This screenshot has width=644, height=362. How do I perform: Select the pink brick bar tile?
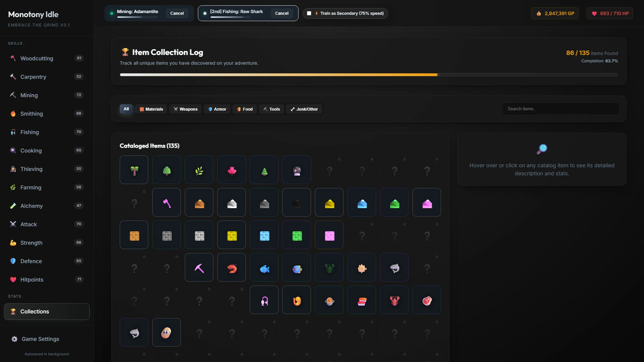tap(329, 235)
